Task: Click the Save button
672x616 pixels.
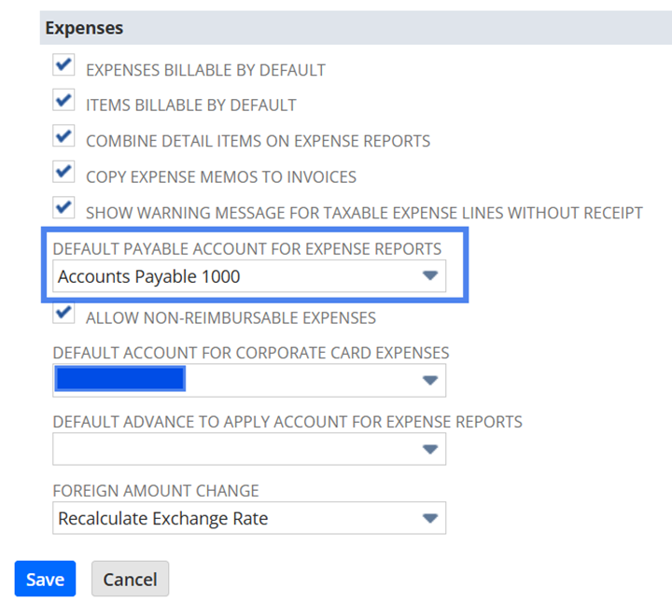Action: [45, 580]
